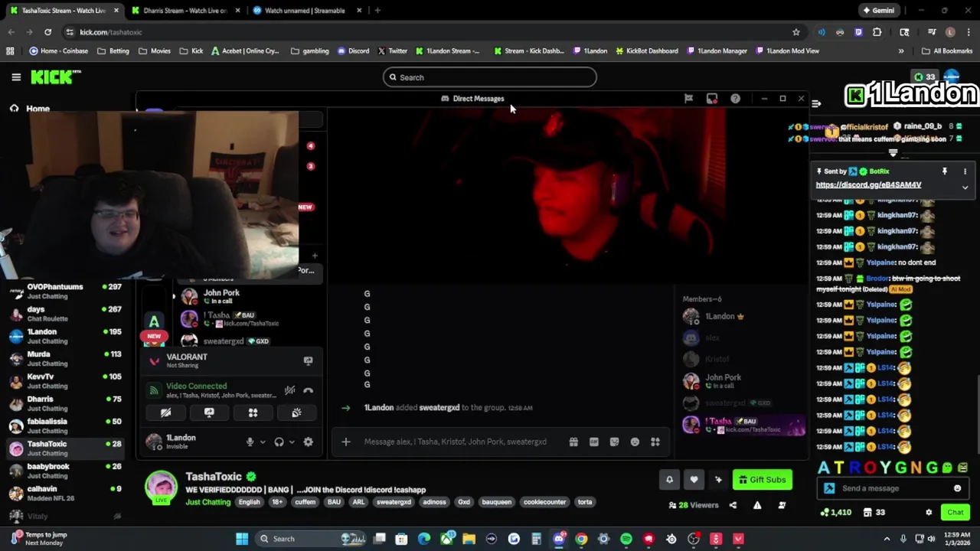Open Kick chat emote picker

957,488
